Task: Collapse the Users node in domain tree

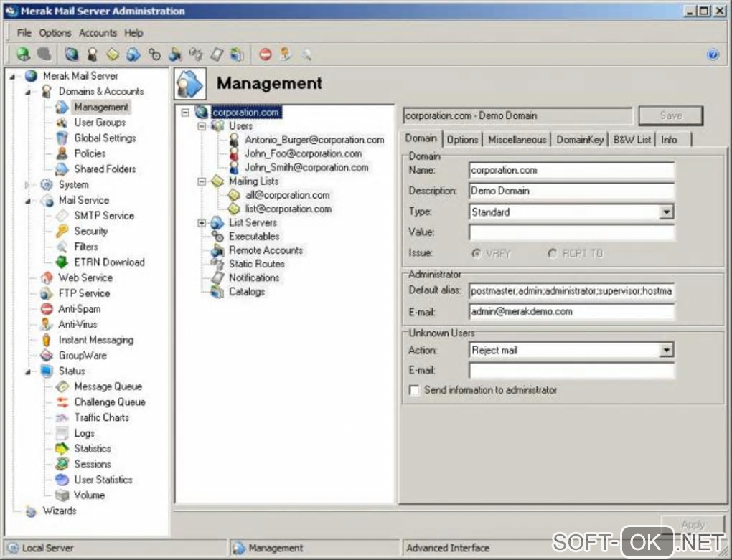Action: point(202,126)
